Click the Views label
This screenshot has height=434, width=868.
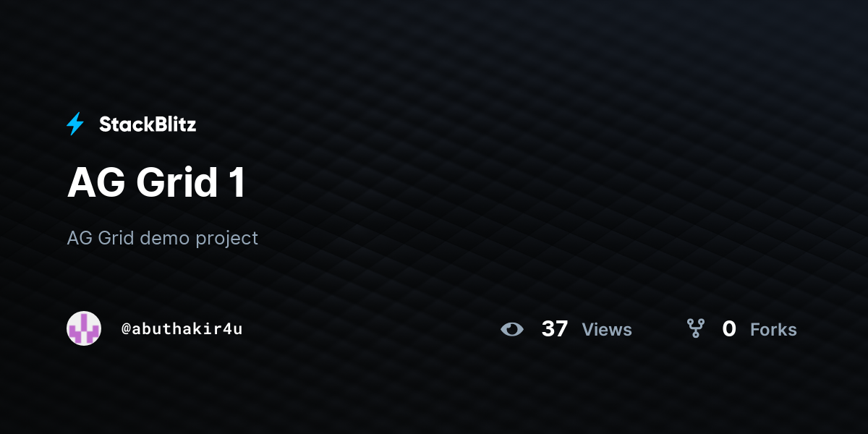[x=607, y=330]
